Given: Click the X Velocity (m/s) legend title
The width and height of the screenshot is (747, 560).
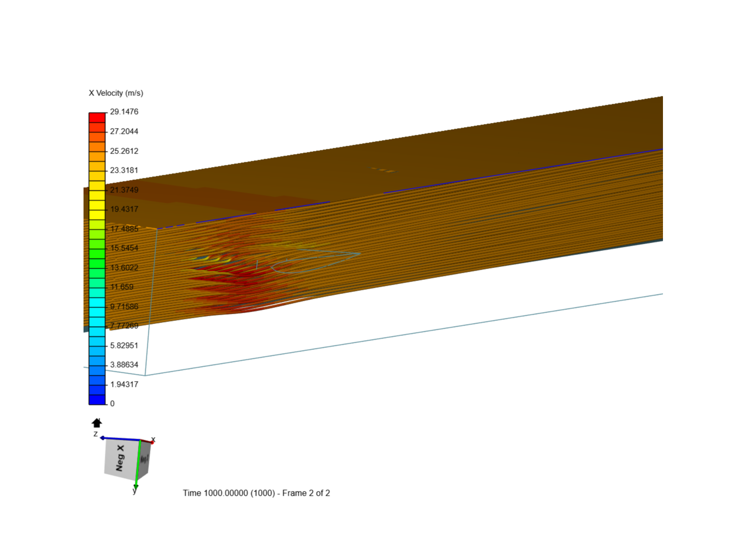Looking at the screenshot, I should click(116, 93).
